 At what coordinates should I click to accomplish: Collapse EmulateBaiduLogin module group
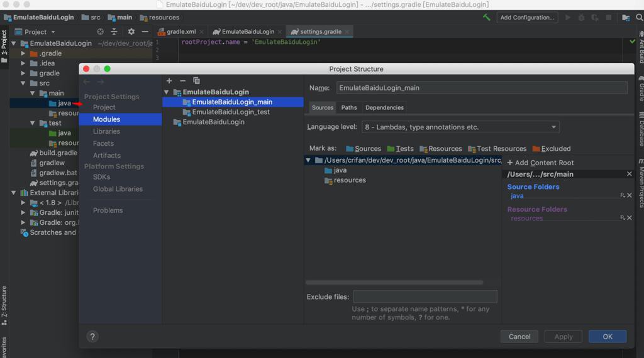(x=166, y=92)
